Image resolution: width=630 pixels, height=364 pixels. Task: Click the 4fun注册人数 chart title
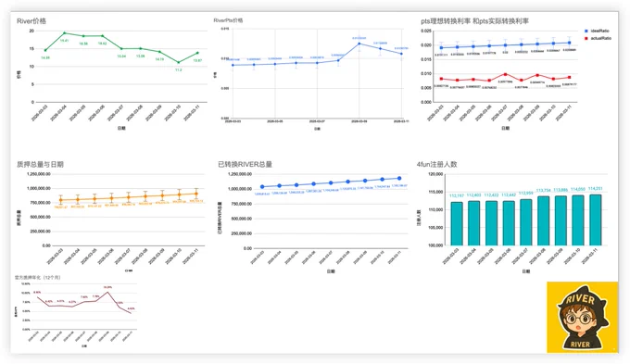(x=436, y=164)
